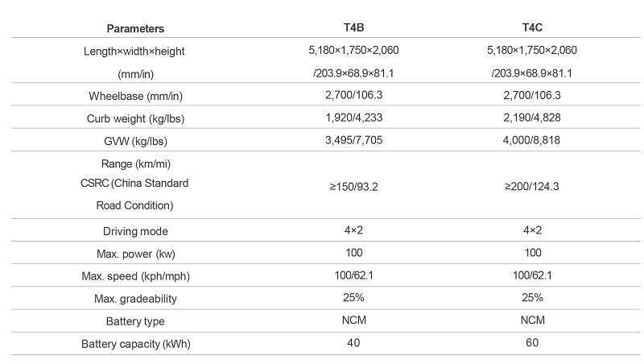Select T4C range value ≥200/124.3
Viewport: 644px width, 364px height.
[532, 186]
